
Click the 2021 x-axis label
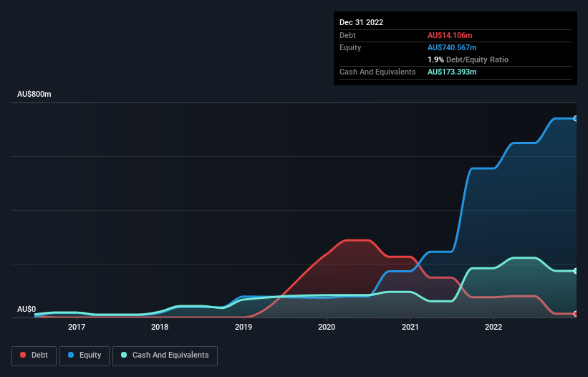[x=410, y=327]
